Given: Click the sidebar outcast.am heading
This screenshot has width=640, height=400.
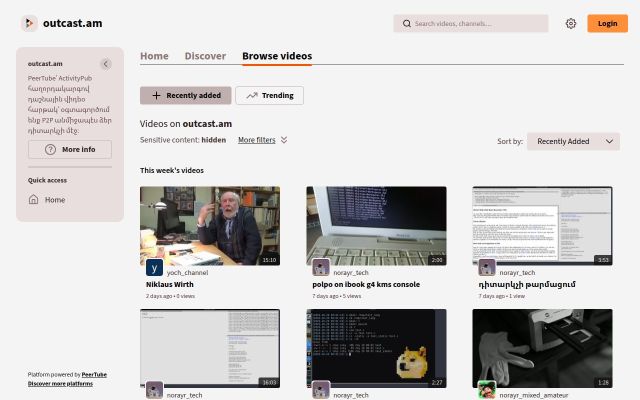Looking at the screenshot, I should click(x=45, y=64).
